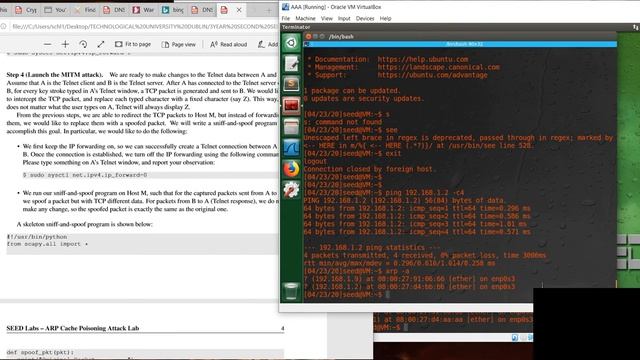Switch to the 'War' browser tab
The image size is (640, 360).
144,10
